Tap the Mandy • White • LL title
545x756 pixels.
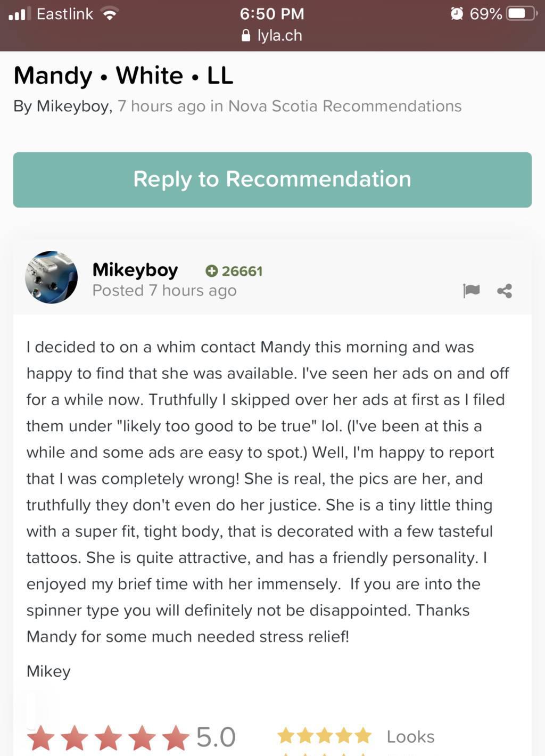123,75
